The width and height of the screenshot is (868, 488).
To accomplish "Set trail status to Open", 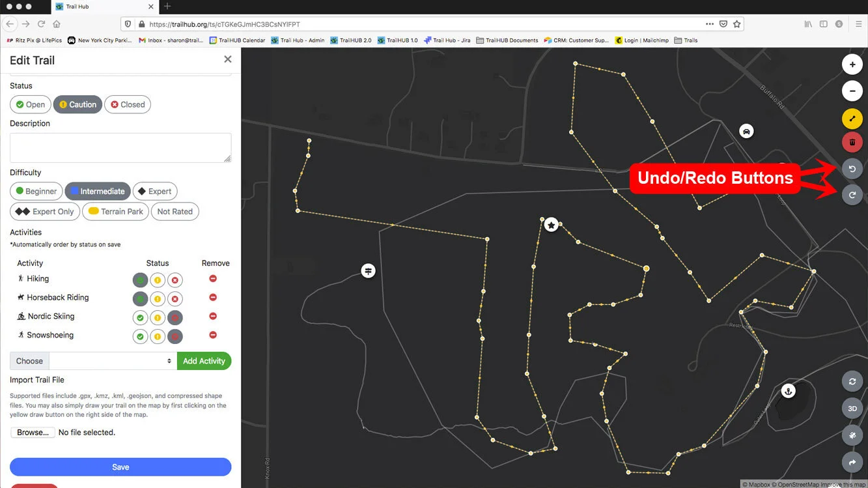I will 31,104.
